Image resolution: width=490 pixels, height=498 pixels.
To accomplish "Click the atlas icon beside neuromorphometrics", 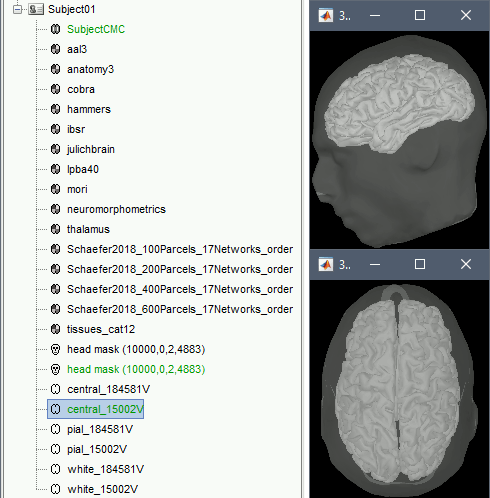I will pyautogui.click(x=56, y=209).
